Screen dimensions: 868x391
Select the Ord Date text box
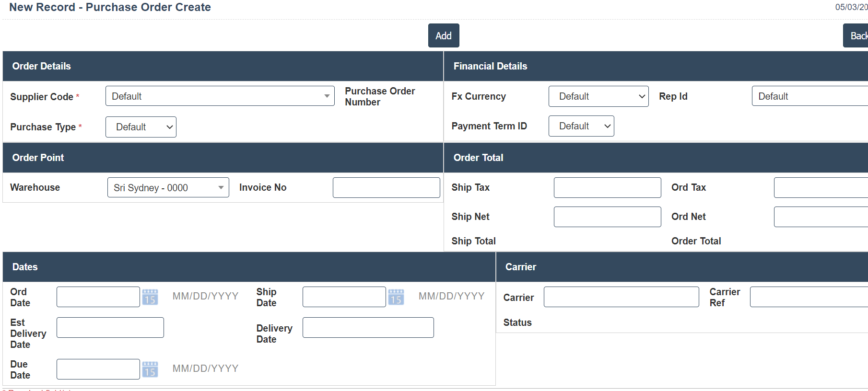98,297
